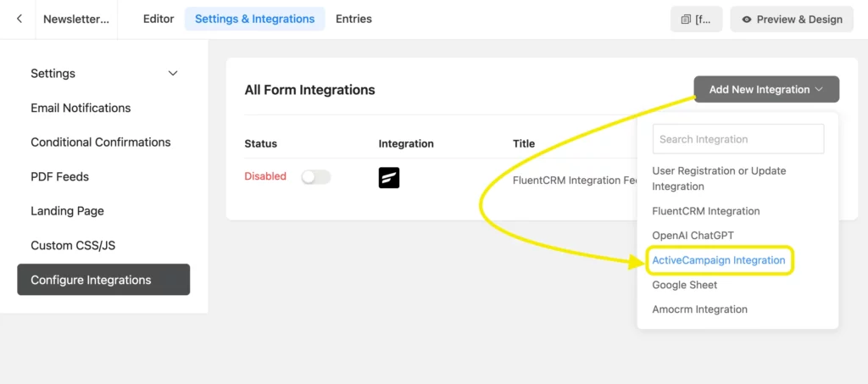Open the Add New Integration dropdown
Image resolution: width=868 pixels, height=384 pixels.
click(x=766, y=89)
